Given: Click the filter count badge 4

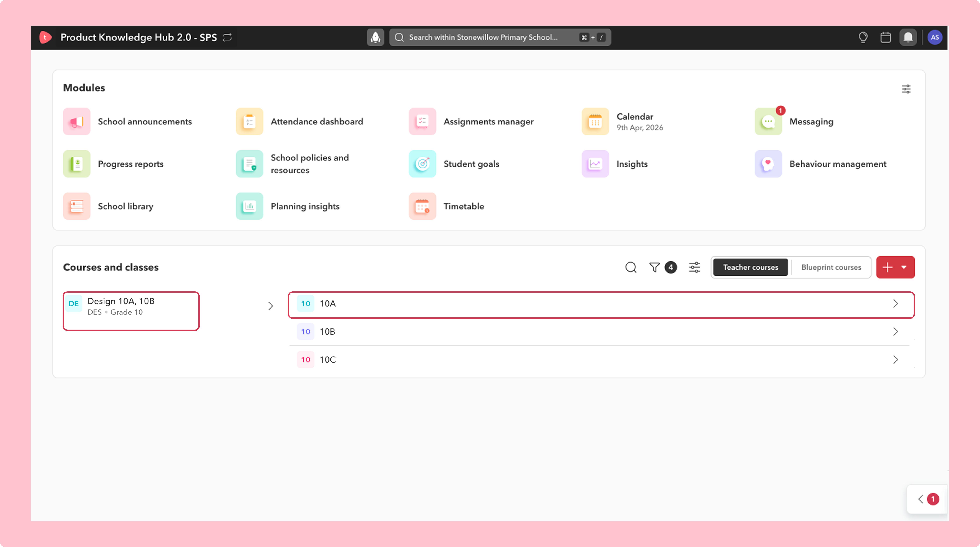Looking at the screenshot, I should pos(671,267).
